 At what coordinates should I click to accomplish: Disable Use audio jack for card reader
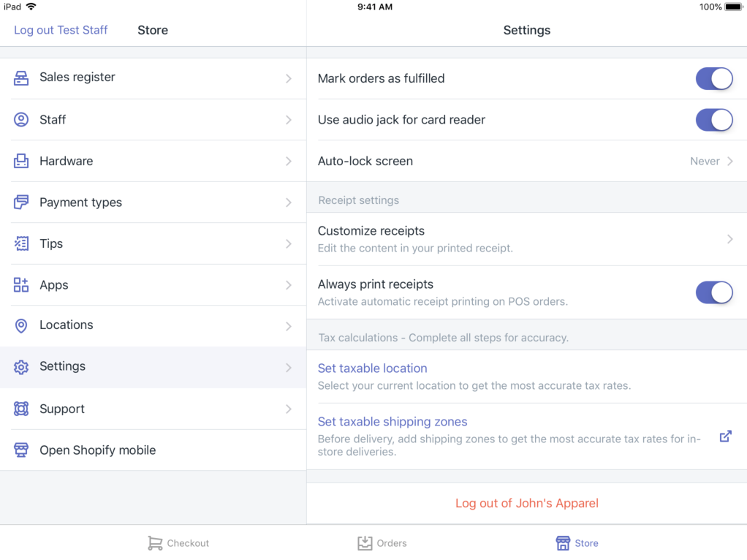[714, 120]
